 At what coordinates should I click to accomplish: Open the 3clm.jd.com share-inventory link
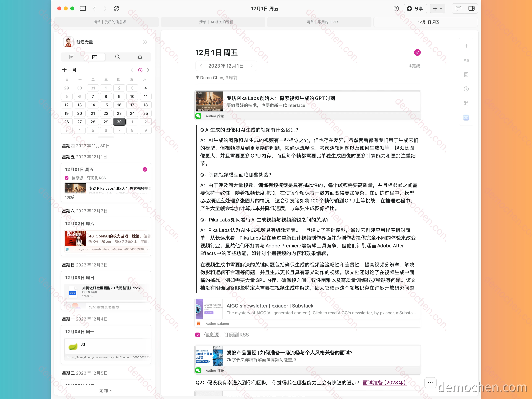coord(108,357)
